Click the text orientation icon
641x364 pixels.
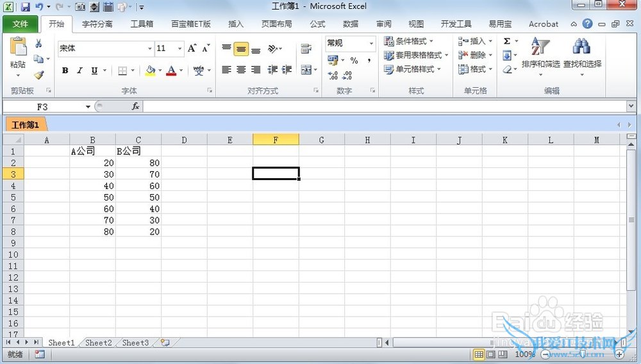272,49
